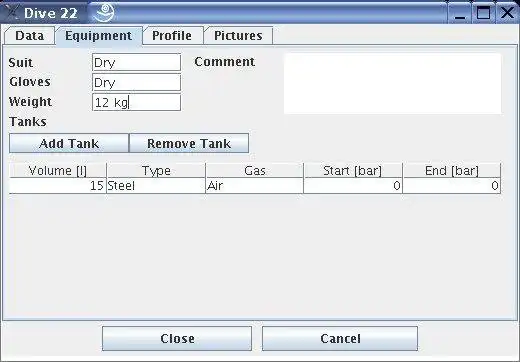The height and width of the screenshot is (362, 520).
Task: Focus the Weight field showing 12 kg
Action: (137, 102)
